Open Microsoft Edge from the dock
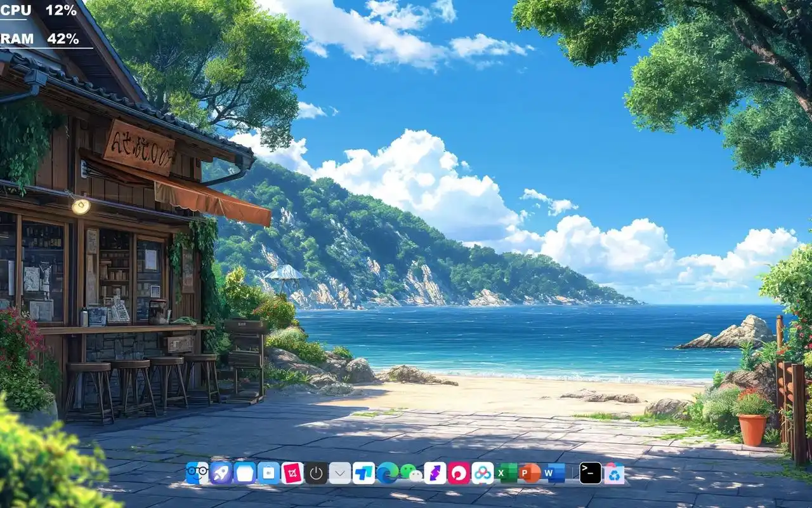Viewport: 812px width, 508px height. 389,473
